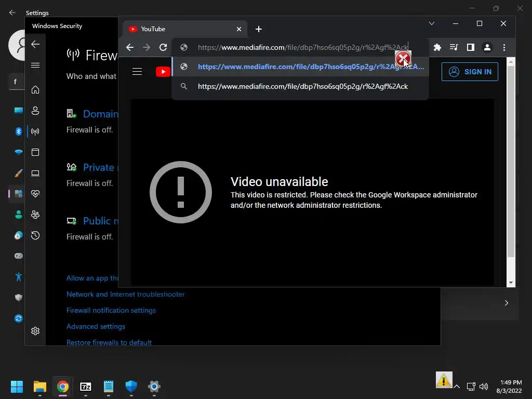Click Chrome's forward navigation arrow
The height and width of the screenshot is (399, 532).
pos(147,47)
